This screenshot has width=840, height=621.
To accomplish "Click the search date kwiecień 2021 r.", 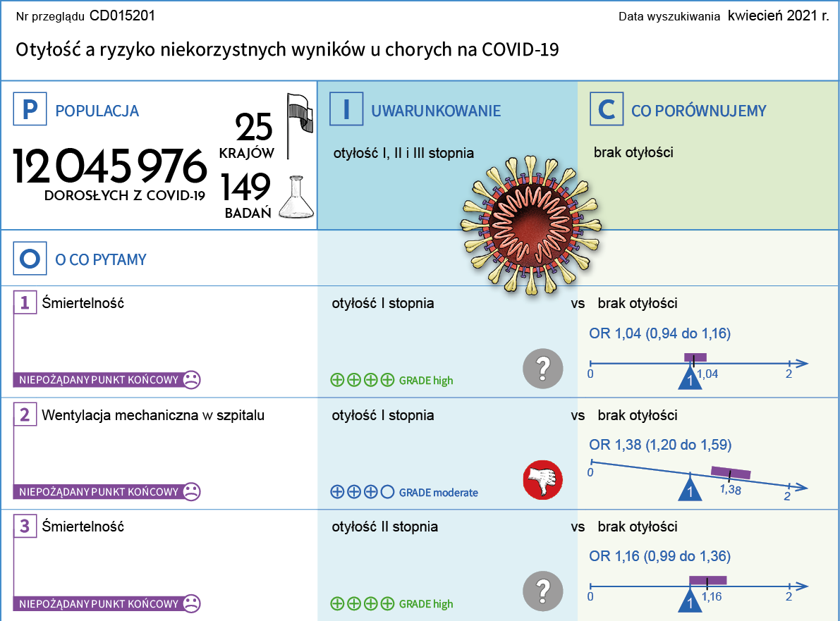I will tap(778, 15).
